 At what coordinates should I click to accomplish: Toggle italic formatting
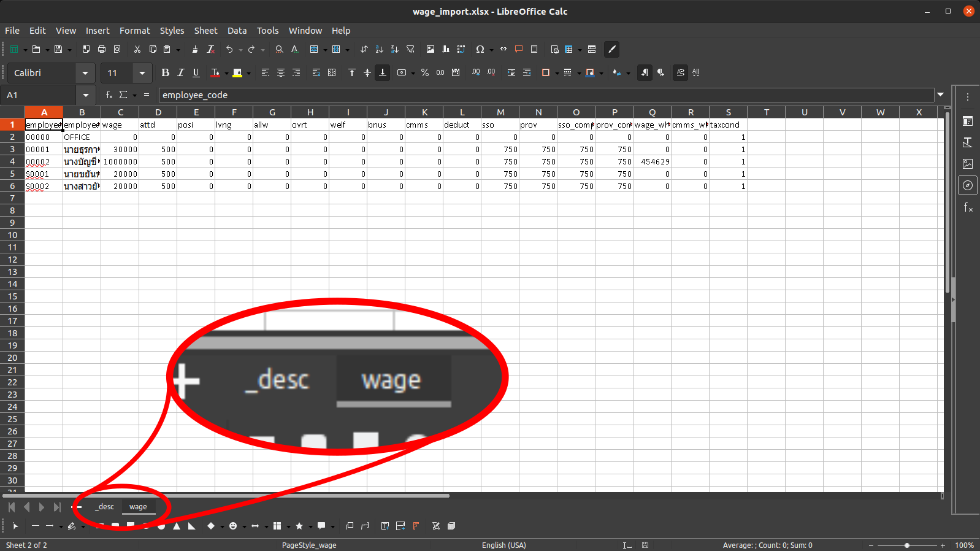point(180,72)
